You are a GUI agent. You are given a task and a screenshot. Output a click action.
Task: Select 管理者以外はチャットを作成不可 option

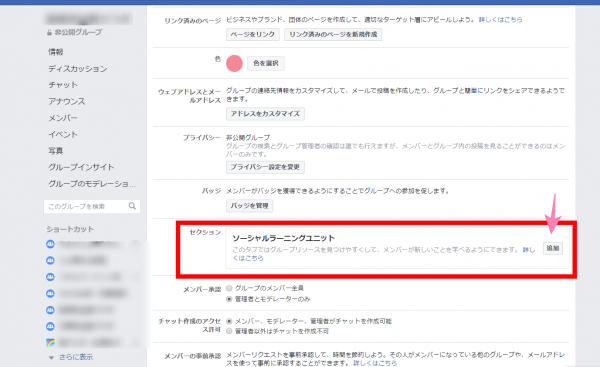coord(229,331)
